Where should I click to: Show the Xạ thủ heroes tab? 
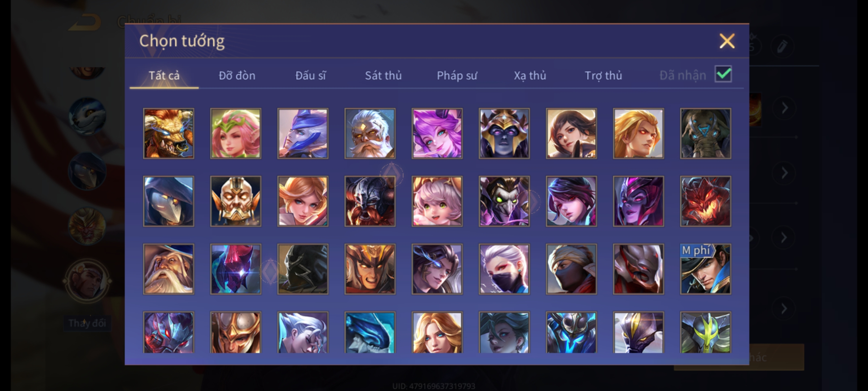tap(530, 75)
